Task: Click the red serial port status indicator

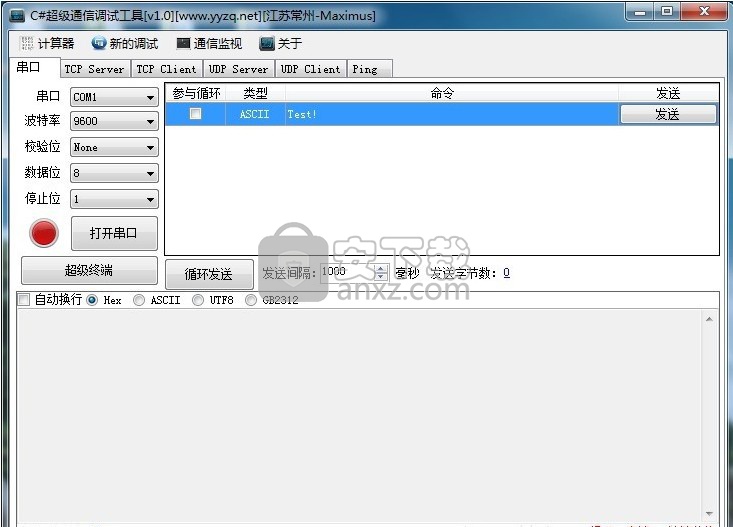Action: 44,233
